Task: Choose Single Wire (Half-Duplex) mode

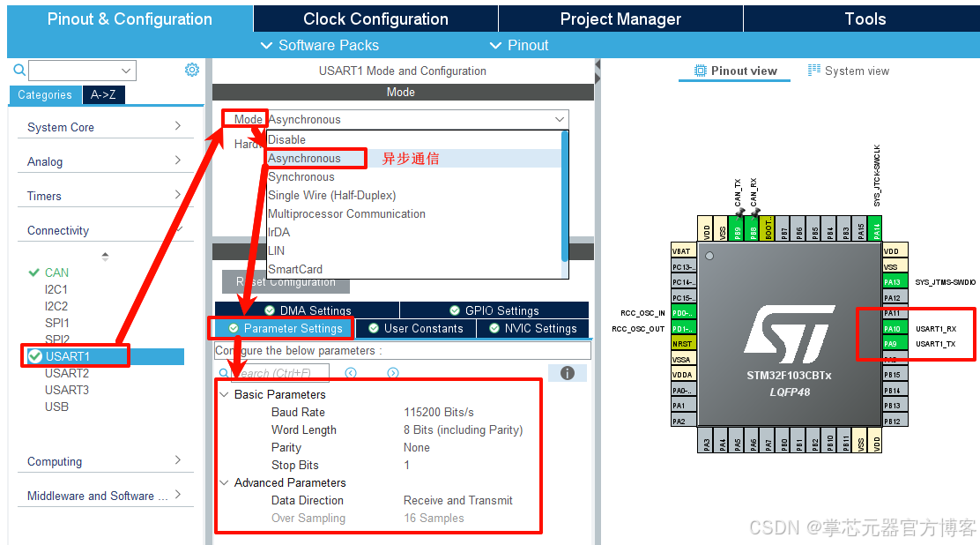Action: pos(414,195)
